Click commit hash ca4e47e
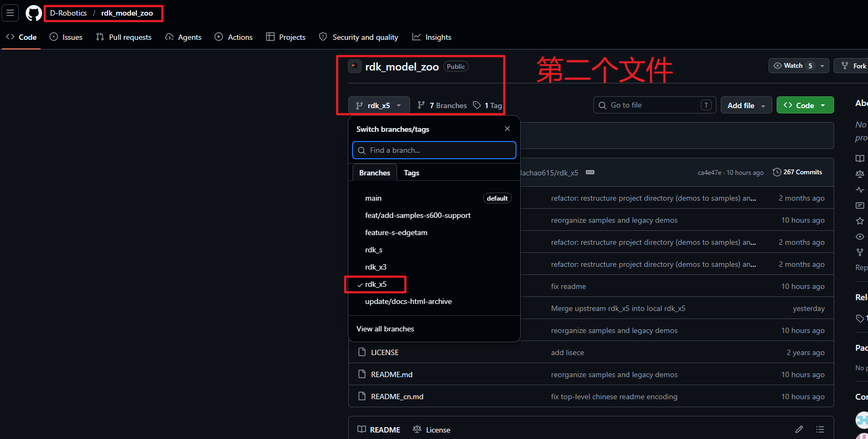 coord(709,173)
